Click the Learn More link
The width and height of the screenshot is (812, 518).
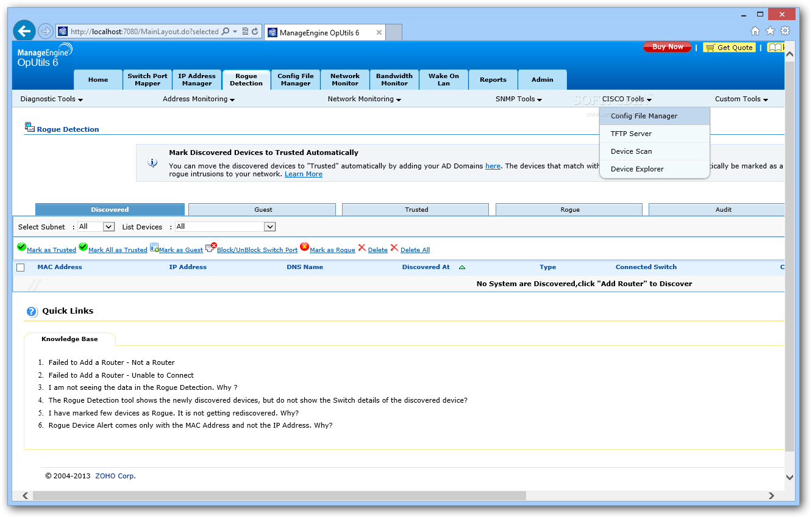pos(304,174)
